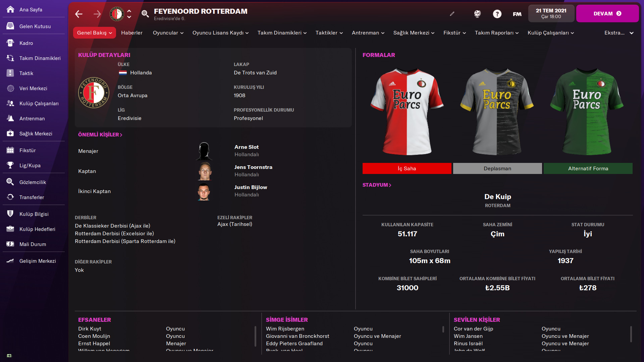Click the Feyenoord club badge in header

pos(117,14)
